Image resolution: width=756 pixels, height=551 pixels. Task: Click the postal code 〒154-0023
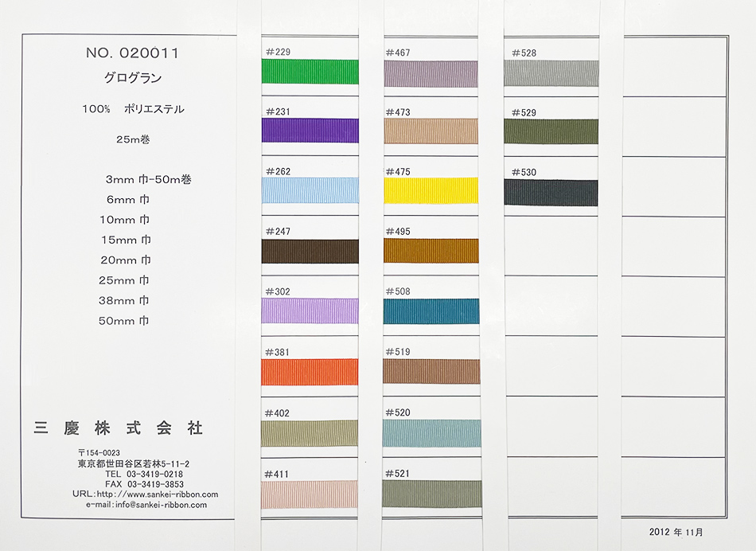(99, 453)
